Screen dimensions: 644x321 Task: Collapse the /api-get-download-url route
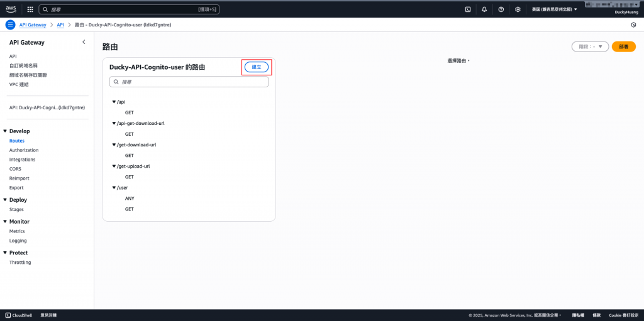pyautogui.click(x=114, y=123)
